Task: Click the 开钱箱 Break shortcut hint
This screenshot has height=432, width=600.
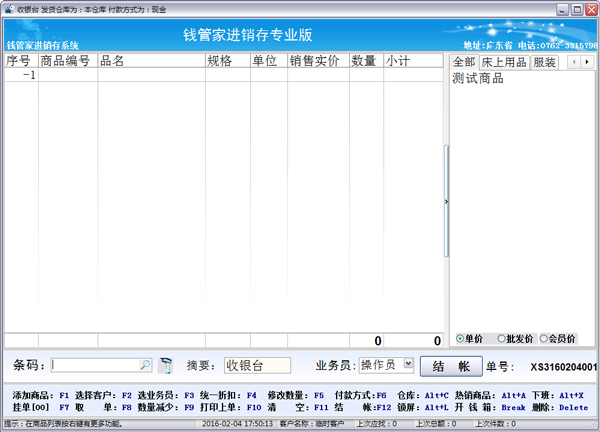Action: coord(490,407)
